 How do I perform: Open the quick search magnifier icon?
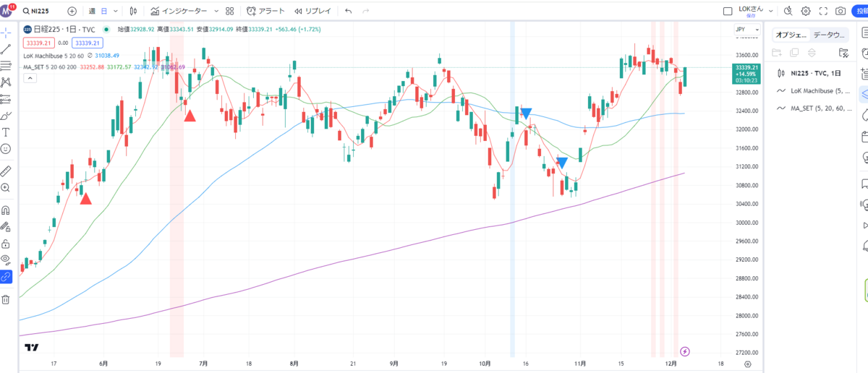(x=788, y=12)
